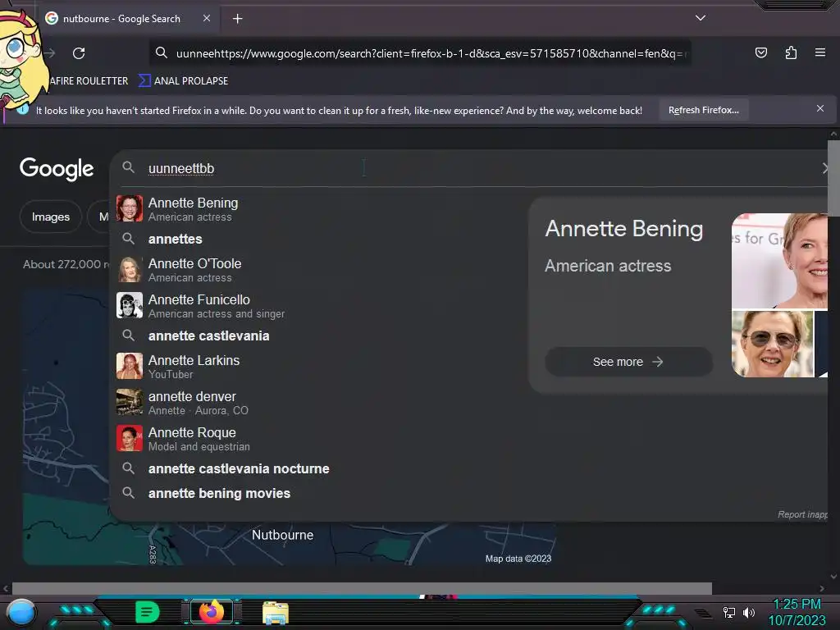
Task: Click Report inappropriate predictions link
Action: tap(802, 514)
